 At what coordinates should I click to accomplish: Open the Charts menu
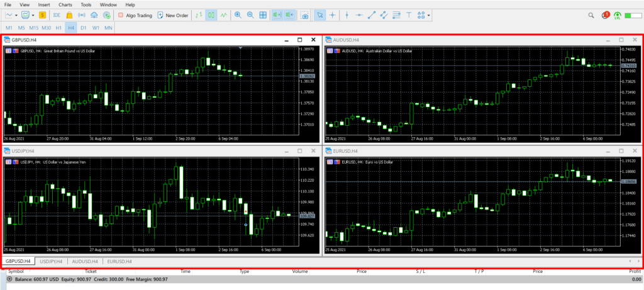[x=66, y=4]
